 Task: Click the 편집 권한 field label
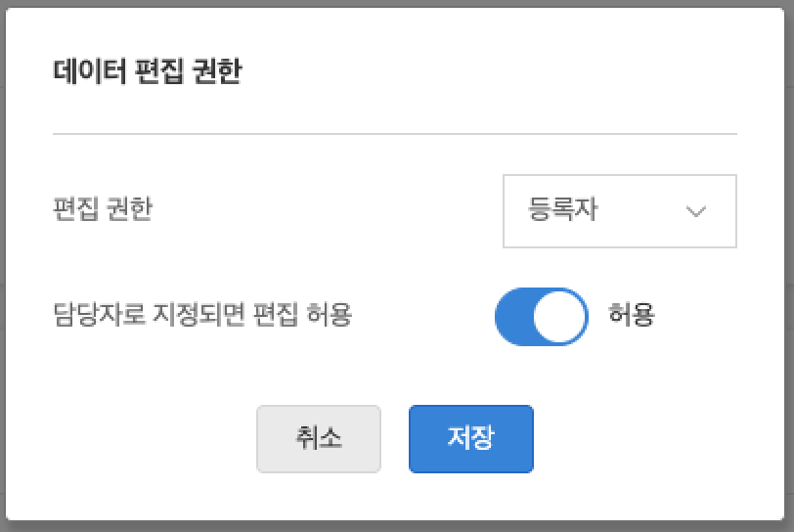point(103,209)
